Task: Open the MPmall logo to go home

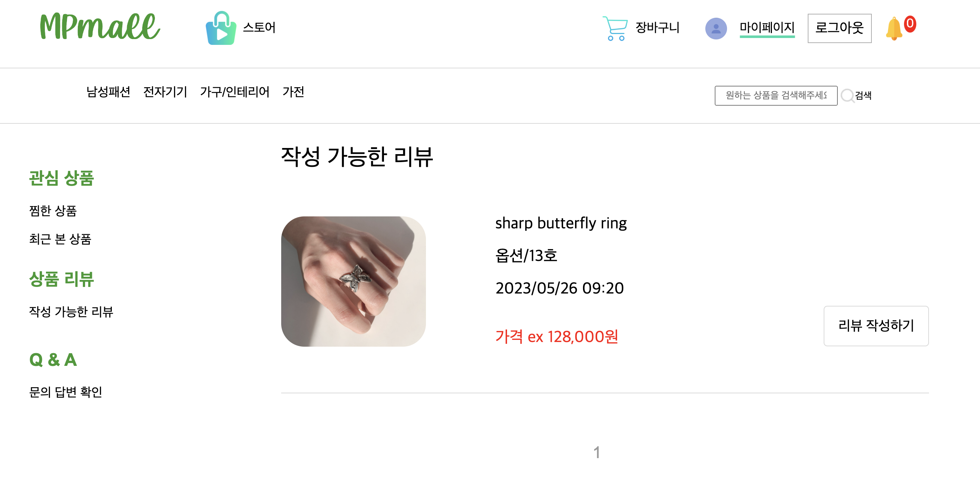Action: tap(100, 28)
